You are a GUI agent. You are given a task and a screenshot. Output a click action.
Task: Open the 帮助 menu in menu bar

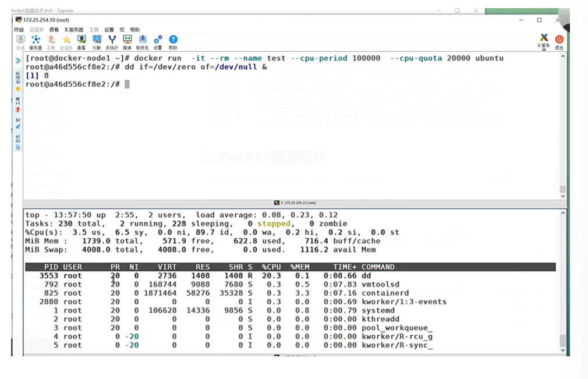pos(135,30)
